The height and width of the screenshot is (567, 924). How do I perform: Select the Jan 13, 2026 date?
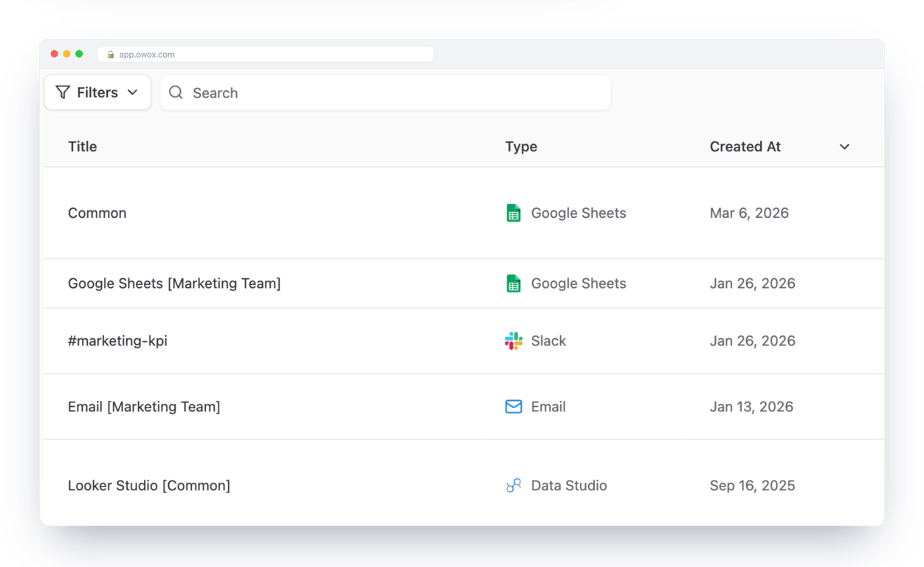point(751,407)
